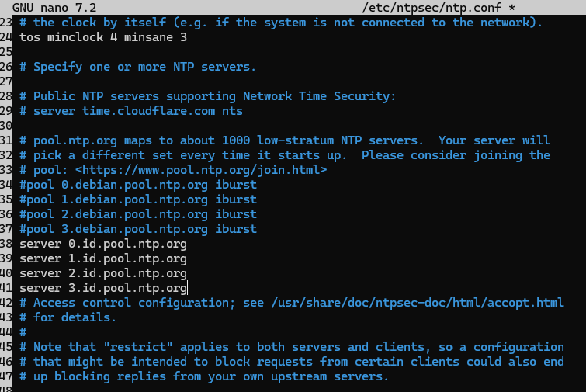586x392 pixels.
Task: Place cursor on "tos minclock 4 minsane 3" line
Action: [x=102, y=37]
